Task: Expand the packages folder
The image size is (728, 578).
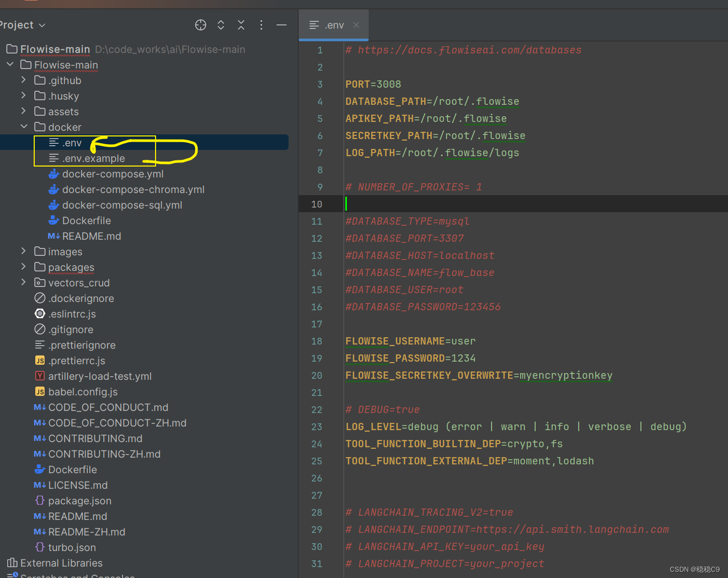Action: click(x=23, y=267)
